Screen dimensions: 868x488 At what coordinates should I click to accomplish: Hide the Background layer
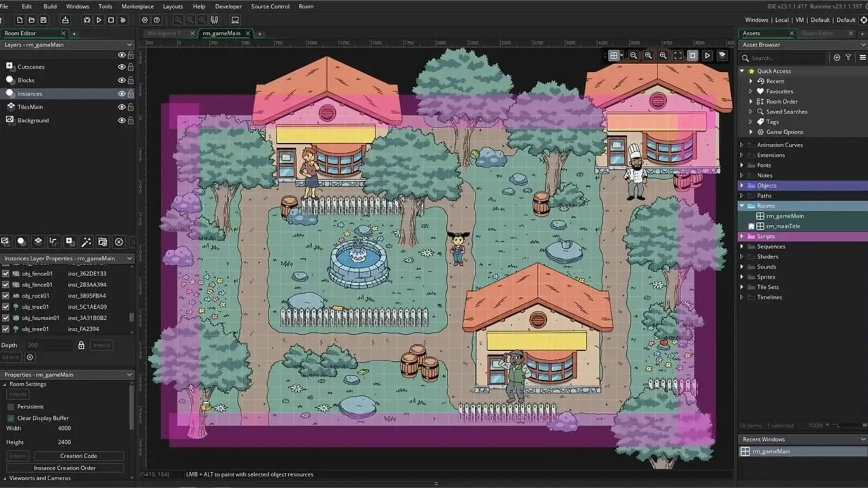(122, 120)
